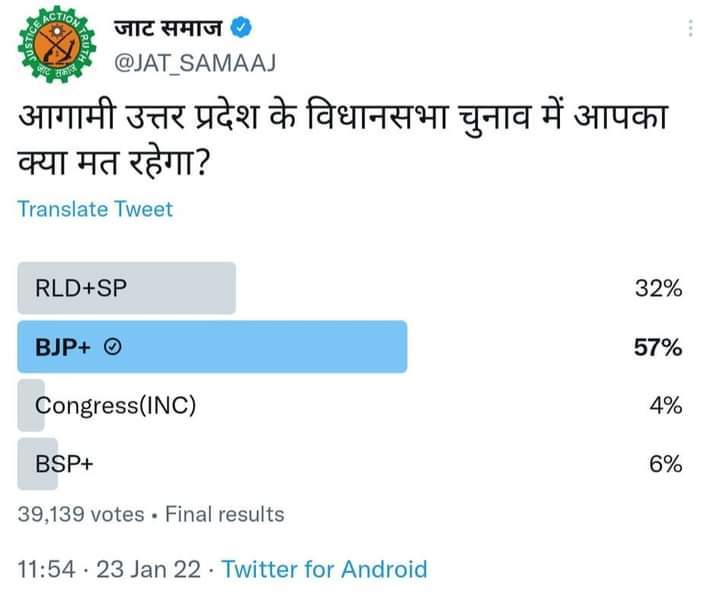Click the 11:54 · 23 Jan 22 timestamp
This screenshot has width=720, height=597.
[x=109, y=569]
